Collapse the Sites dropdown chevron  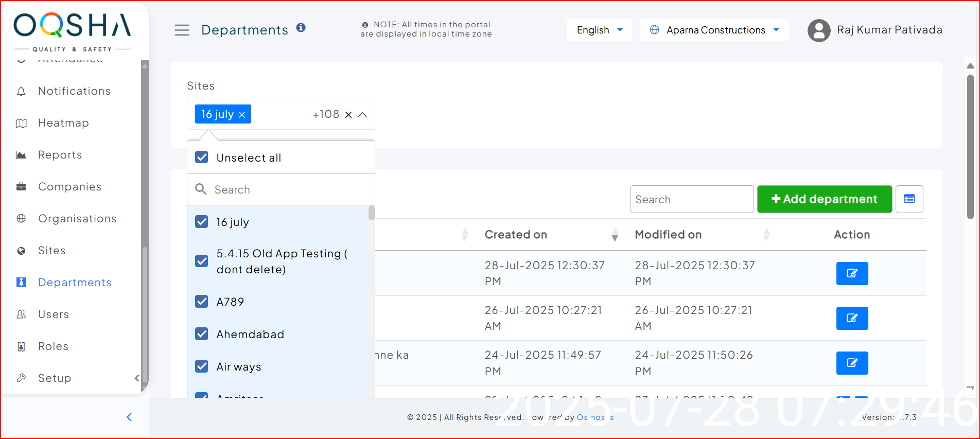click(x=363, y=115)
